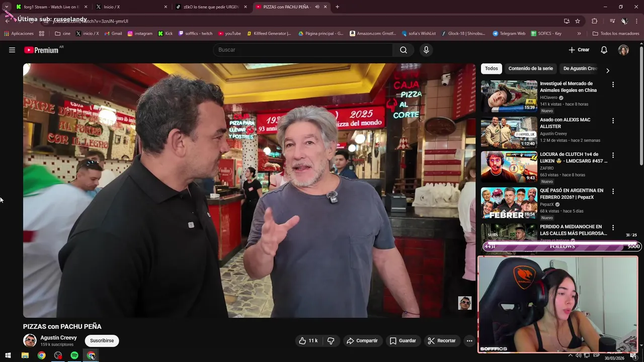The image size is (644, 362).
Task: Open Chrome taskbar icon next to Explorer
Action: coord(41,355)
